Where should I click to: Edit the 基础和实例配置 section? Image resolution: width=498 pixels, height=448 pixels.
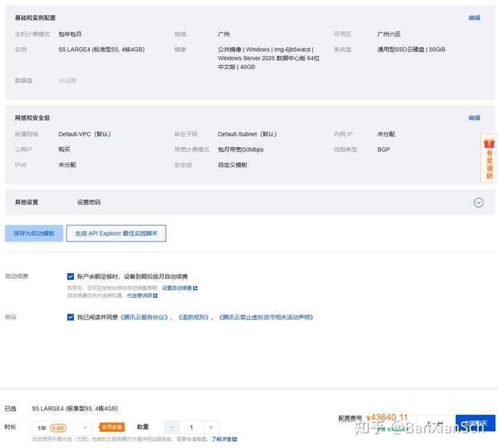coord(474,18)
